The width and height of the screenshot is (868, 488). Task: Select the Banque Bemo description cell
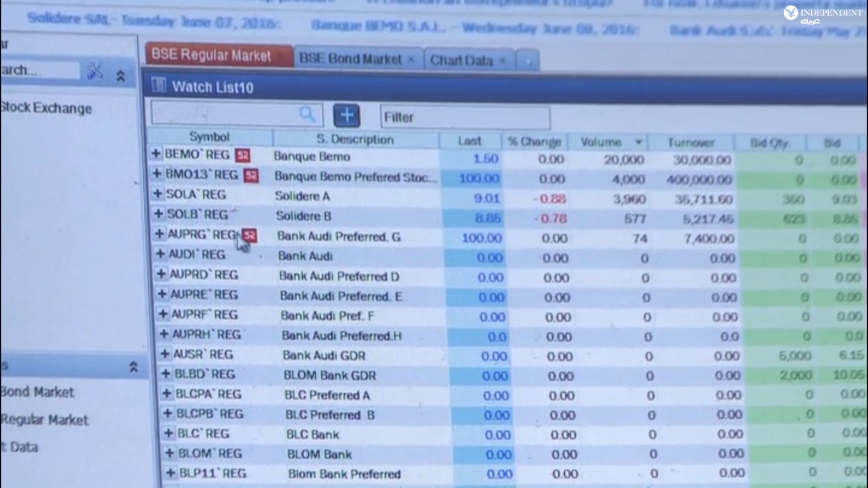pos(312,157)
